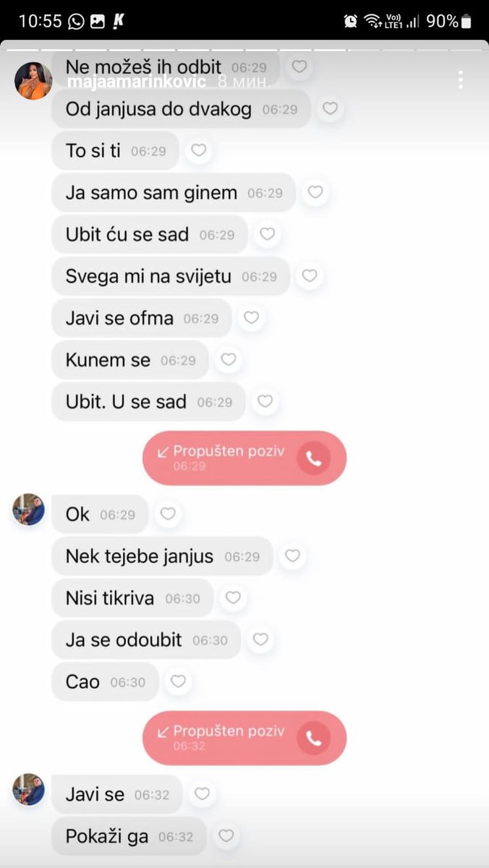This screenshot has height=868, width=489.
Task: Like the message 'Od janjusa do dvakog'
Action: [330, 109]
